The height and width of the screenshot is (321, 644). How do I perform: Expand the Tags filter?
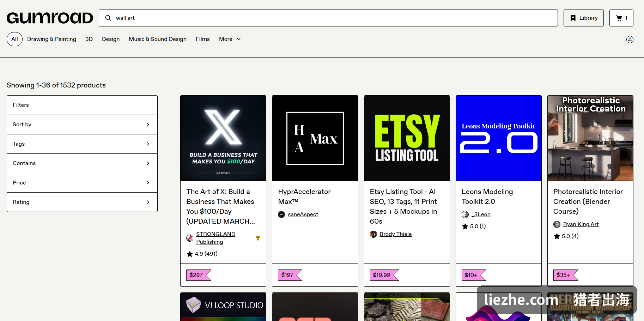[82, 144]
